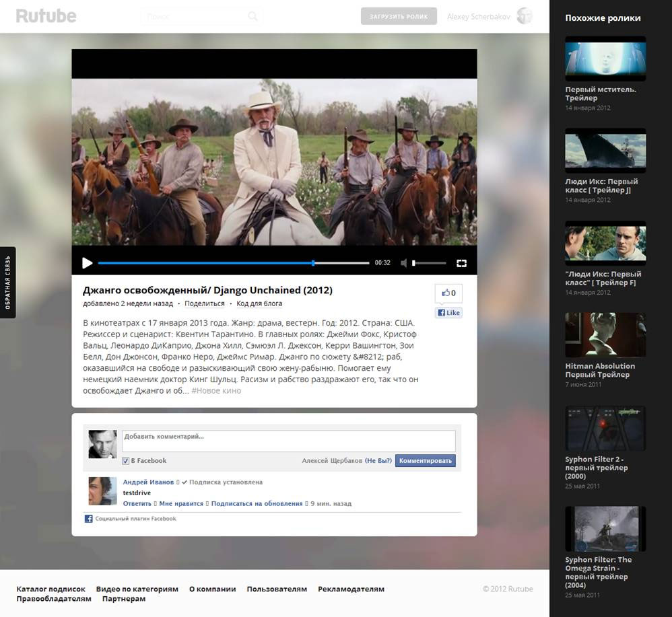The height and width of the screenshot is (617, 672).
Task: Open Правообладателям footer link
Action: tap(54, 599)
